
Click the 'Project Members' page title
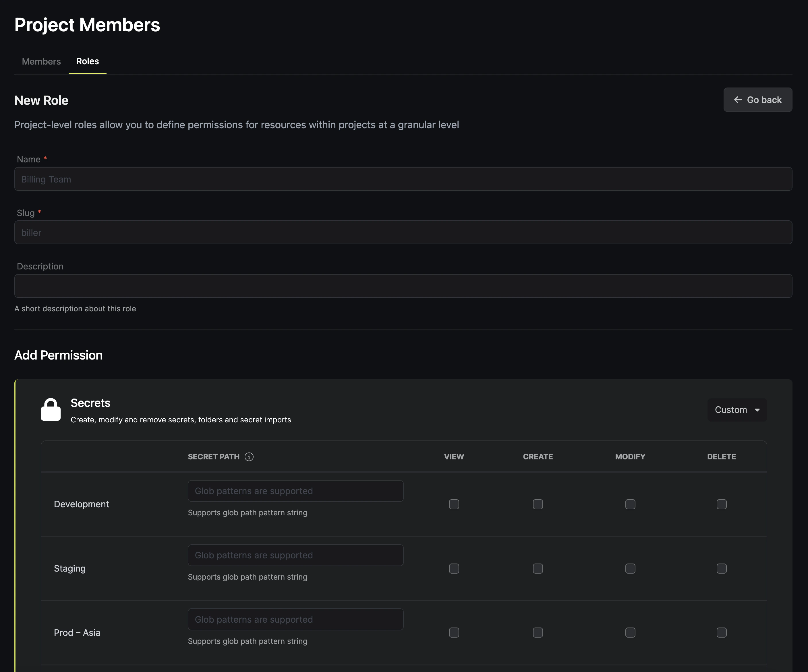click(x=87, y=25)
